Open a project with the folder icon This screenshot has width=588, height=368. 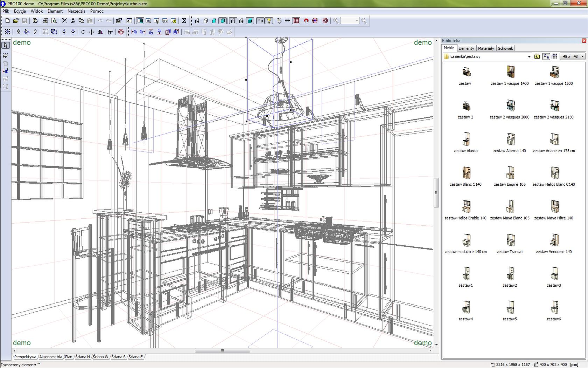coord(16,21)
